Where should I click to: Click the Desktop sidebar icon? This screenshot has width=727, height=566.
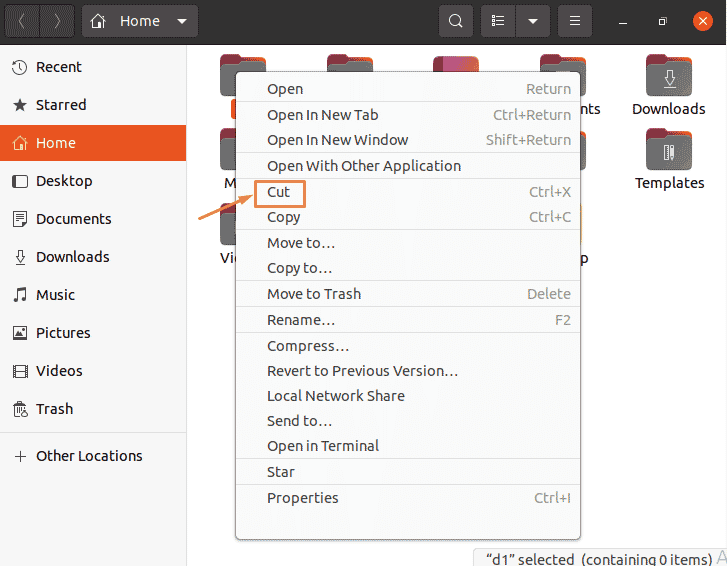19,181
